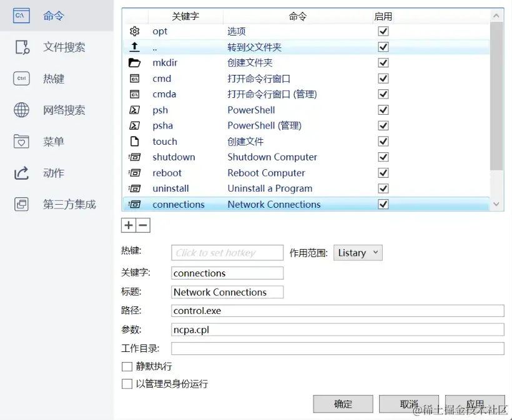Disable the opt command checkbox
This screenshot has width=512, height=420.
click(383, 31)
